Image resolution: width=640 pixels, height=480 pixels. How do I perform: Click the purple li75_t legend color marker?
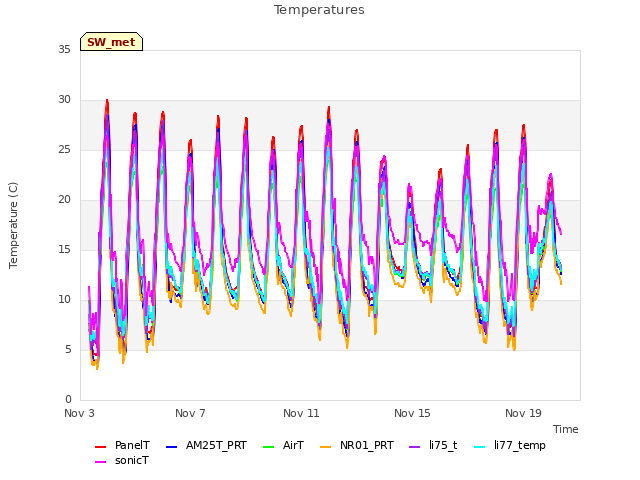pyautogui.click(x=415, y=447)
